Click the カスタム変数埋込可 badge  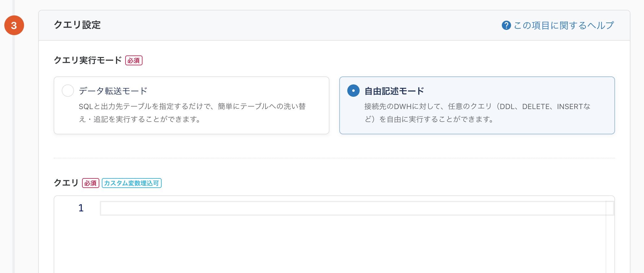(132, 183)
